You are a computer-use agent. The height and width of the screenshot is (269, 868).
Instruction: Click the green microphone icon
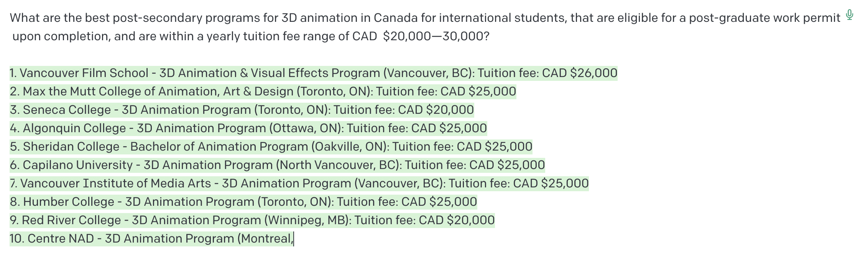(x=850, y=15)
